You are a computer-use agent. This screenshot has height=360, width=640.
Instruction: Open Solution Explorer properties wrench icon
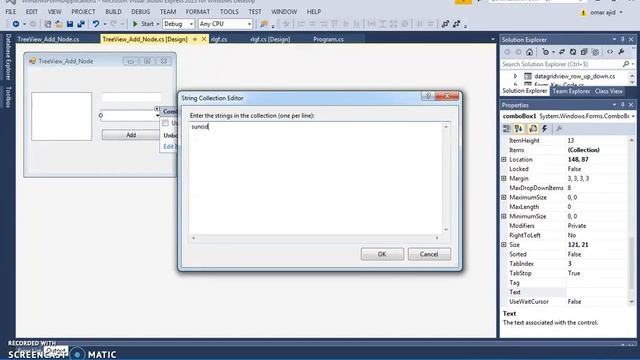pyautogui.click(x=621, y=52)
